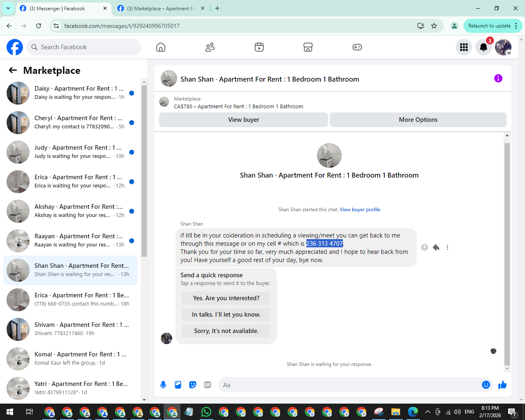Viewport: 525px width, 420px height.
Task: Open the nine-dot Menu grid icon
Action: tap(464, 47)
